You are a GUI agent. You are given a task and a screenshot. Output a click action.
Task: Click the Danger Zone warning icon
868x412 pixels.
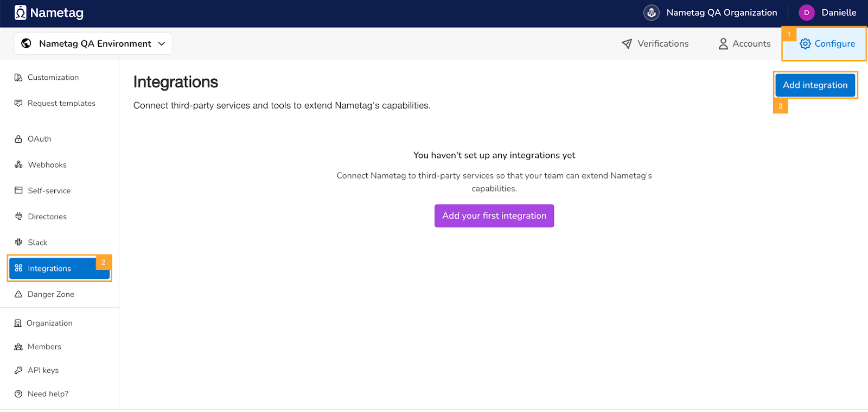(18, 294)
